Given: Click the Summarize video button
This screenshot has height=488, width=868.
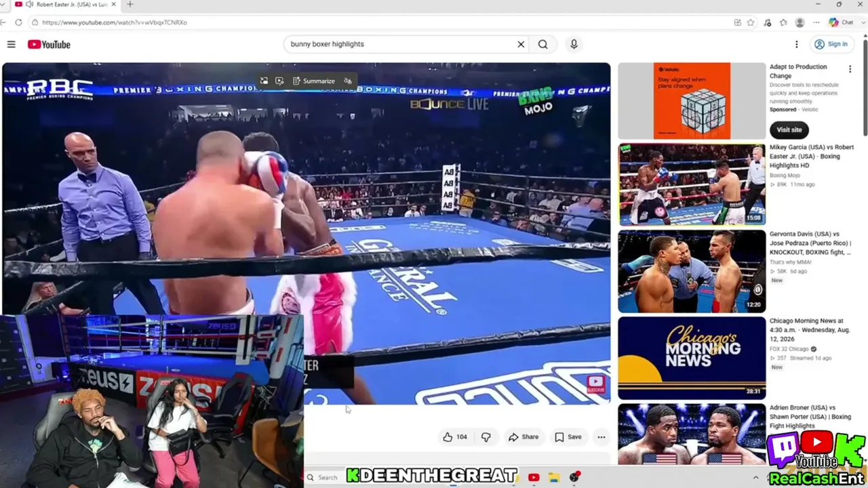Looking at the screenshot, I should (314, 81).
